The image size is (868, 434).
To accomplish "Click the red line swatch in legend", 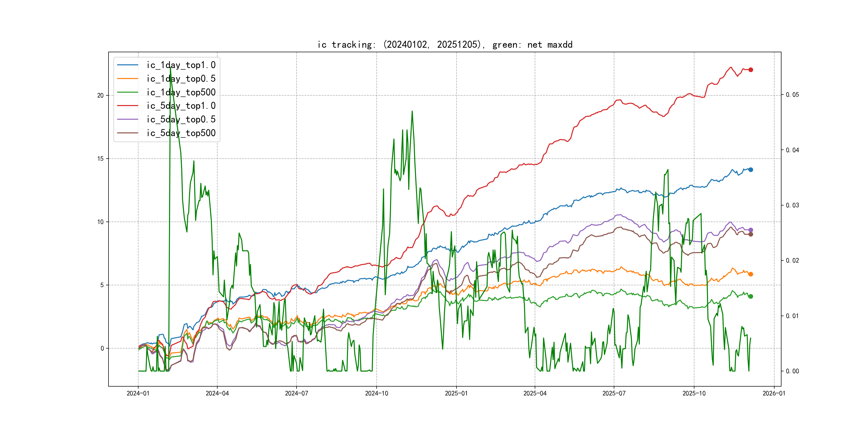I will 127,106.
